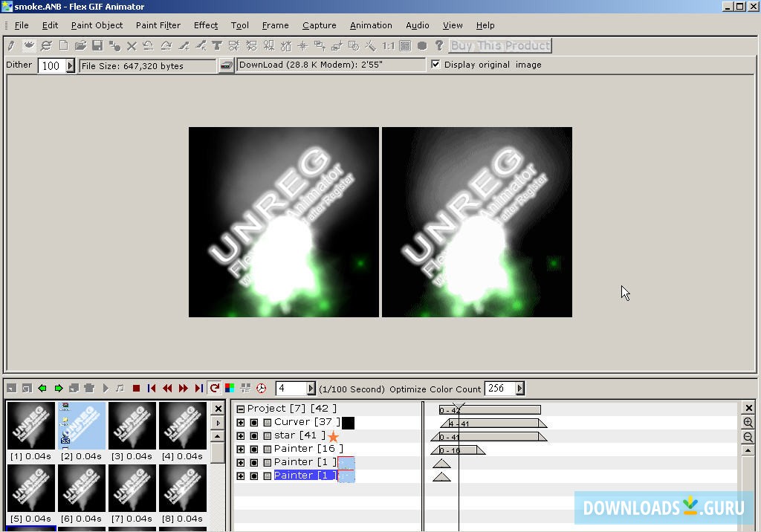This screenshot has height=532, width=761.
Task: Go to next frame with green right arrow
Action: click(59, 389)
